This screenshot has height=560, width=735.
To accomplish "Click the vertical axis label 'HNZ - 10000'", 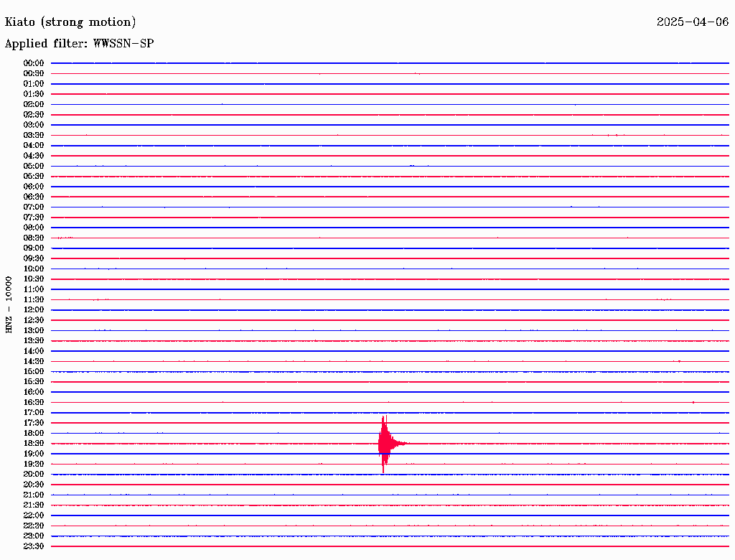I will point(9,305).
